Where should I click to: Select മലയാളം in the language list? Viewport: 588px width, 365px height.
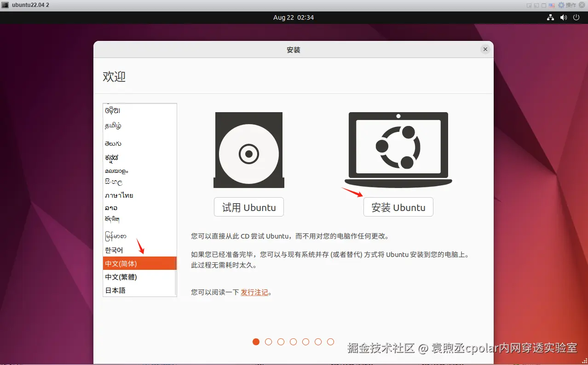140,171
